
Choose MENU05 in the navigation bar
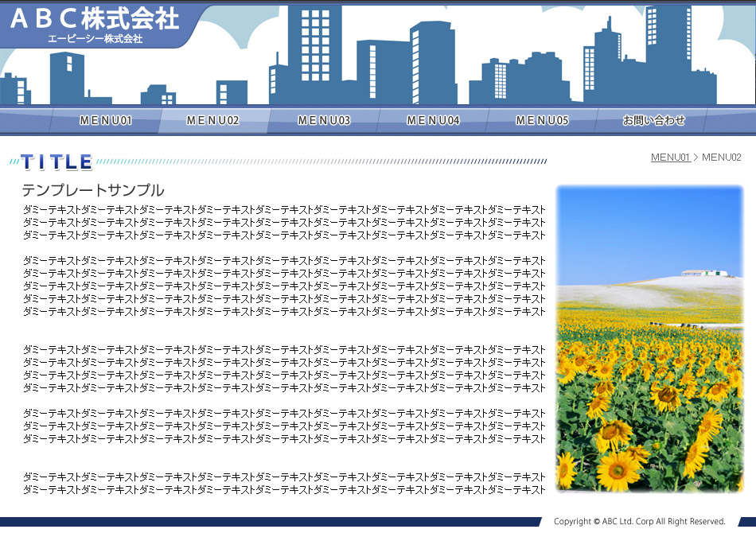click(543, 120)
